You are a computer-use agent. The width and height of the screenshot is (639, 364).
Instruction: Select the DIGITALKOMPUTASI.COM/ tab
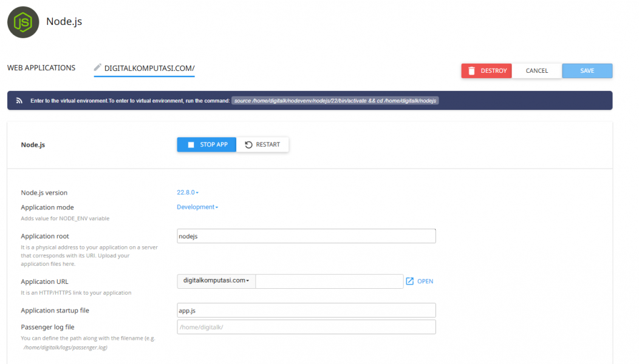(149, 69)
